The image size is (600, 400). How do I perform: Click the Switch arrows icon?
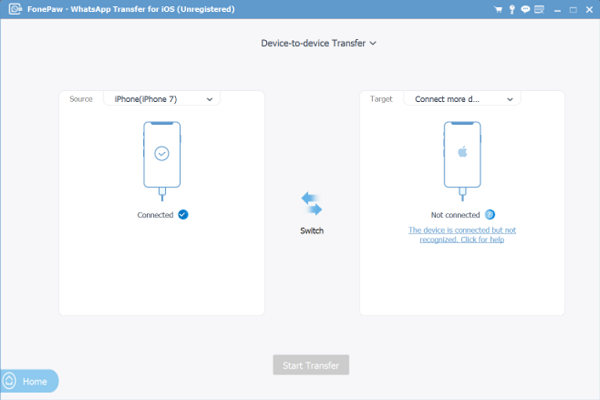click(x=312, y=204)
